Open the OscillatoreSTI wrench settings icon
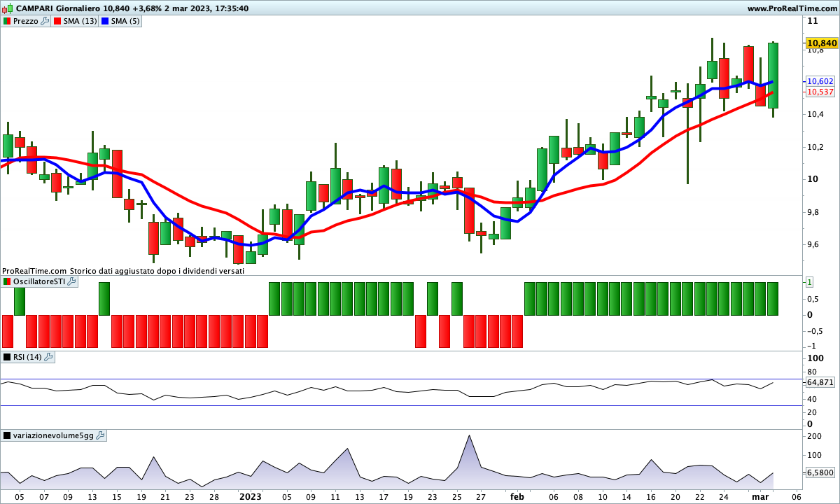 pyautogui.click(x=71, y=281)
